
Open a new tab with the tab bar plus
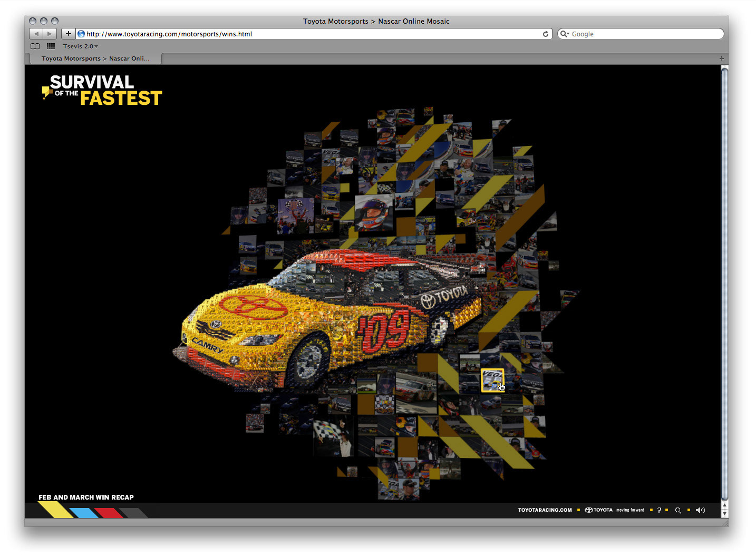click(x=721, y=58)
